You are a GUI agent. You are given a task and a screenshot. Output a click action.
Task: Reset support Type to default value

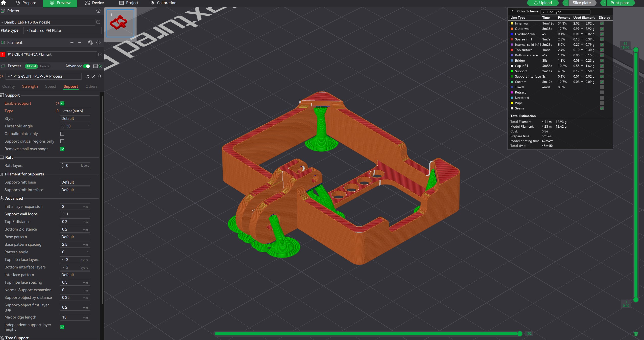click(58, 111)
